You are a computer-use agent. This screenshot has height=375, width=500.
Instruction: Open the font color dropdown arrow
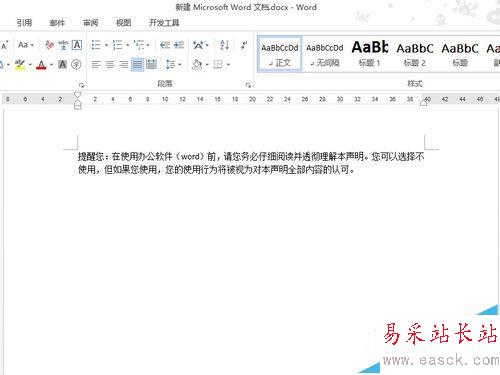pyautogui.click(x=52, y=64)
